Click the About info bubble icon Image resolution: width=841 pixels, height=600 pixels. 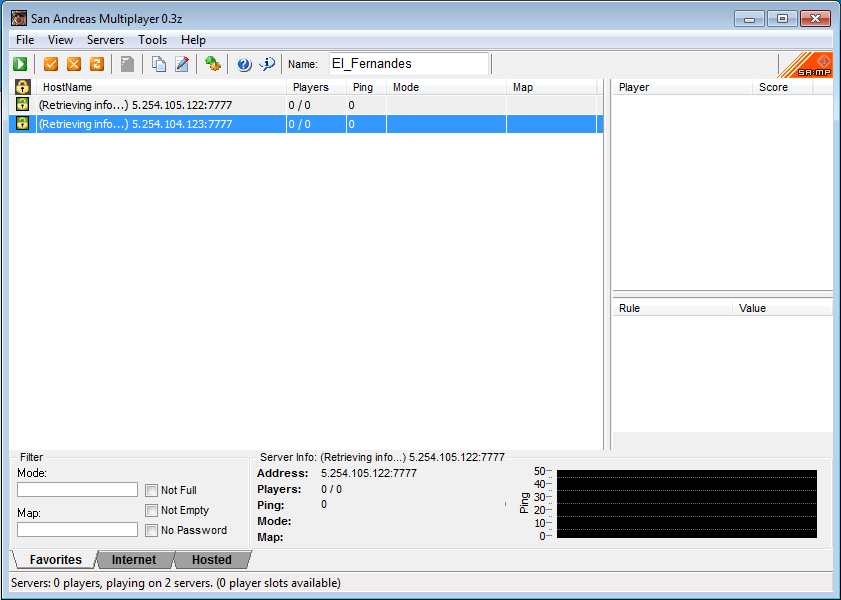pos(267,64)
